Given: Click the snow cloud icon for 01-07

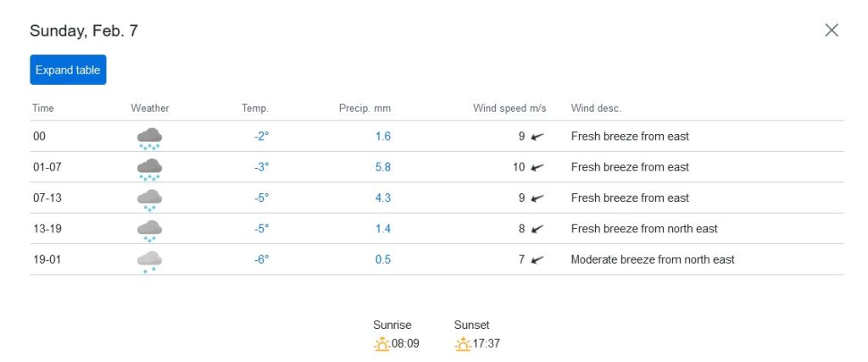Looking at the screenshot, I should 149,169.
